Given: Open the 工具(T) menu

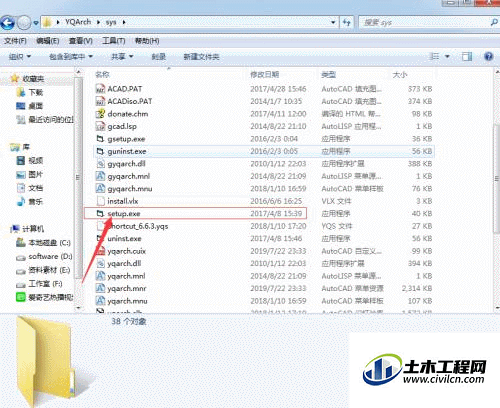Looking at the screenshot, I should click(x=114, y=41).
